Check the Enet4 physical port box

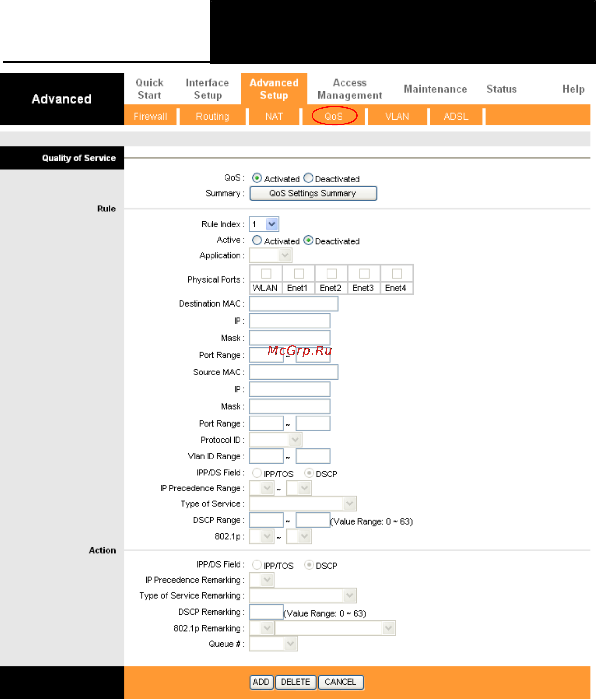coord(397,273)
